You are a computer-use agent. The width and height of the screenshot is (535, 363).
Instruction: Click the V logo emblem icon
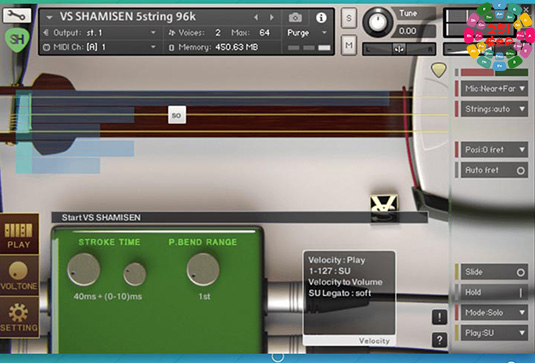[384, 208]
